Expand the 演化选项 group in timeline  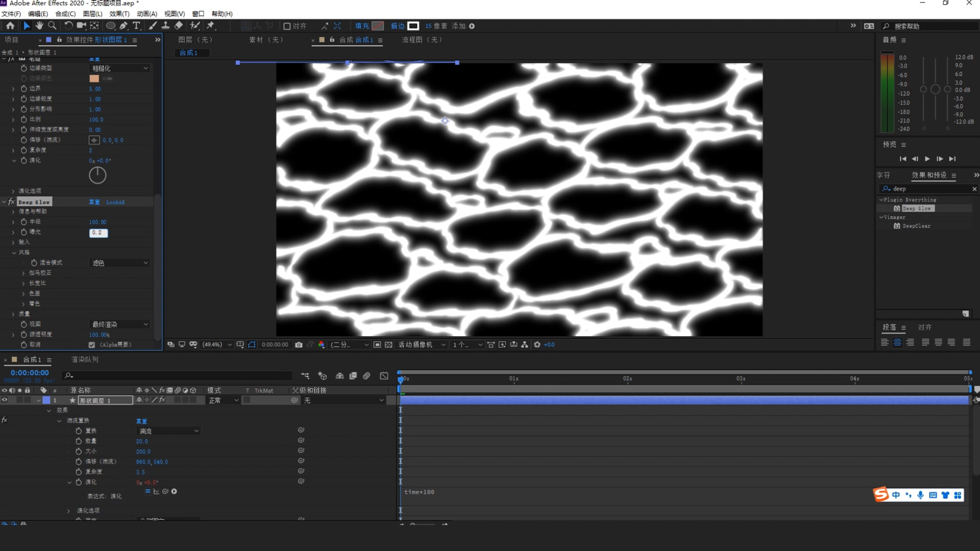pos(68,511)
